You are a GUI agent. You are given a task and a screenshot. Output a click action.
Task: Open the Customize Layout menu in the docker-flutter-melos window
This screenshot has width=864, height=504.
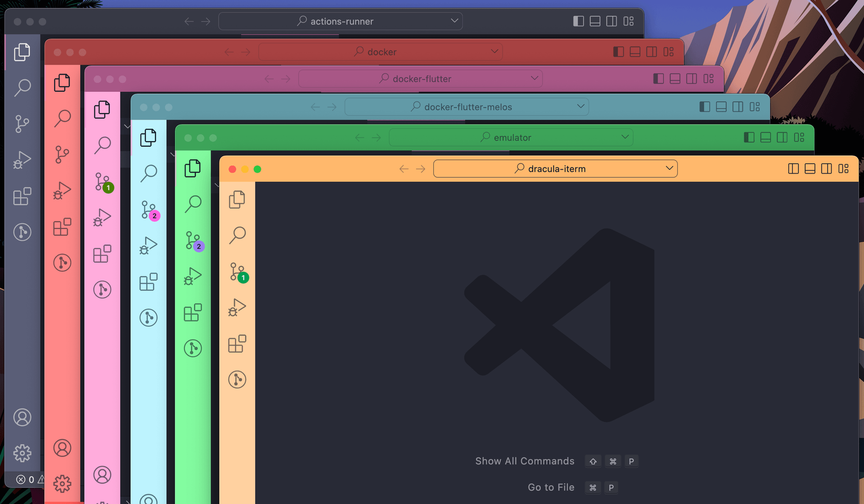(x=754, y=107)
